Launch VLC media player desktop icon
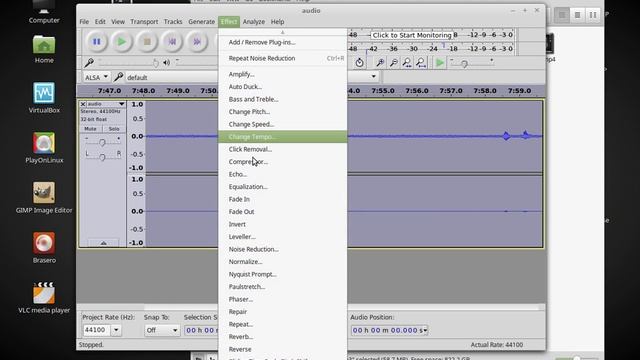The height and width of the screenshot is (360, 640). [x=44, y=298]
